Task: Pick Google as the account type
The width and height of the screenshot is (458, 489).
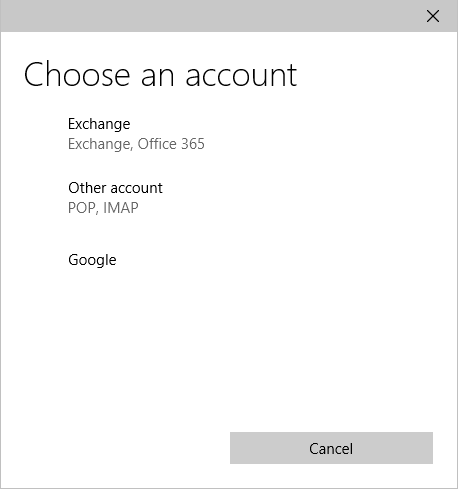Action: click(229, 260)
